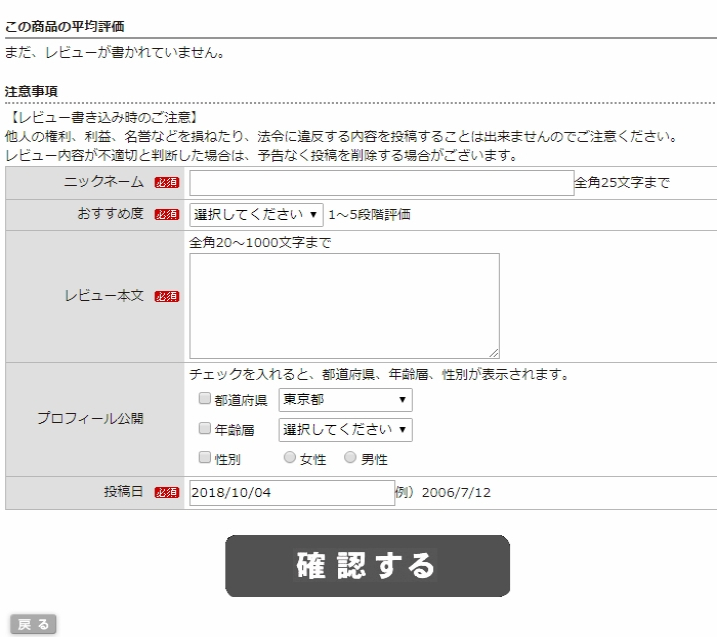Select the 女性 radio button
Viewport: 717px width, 637px height.
tap(290, 459)
